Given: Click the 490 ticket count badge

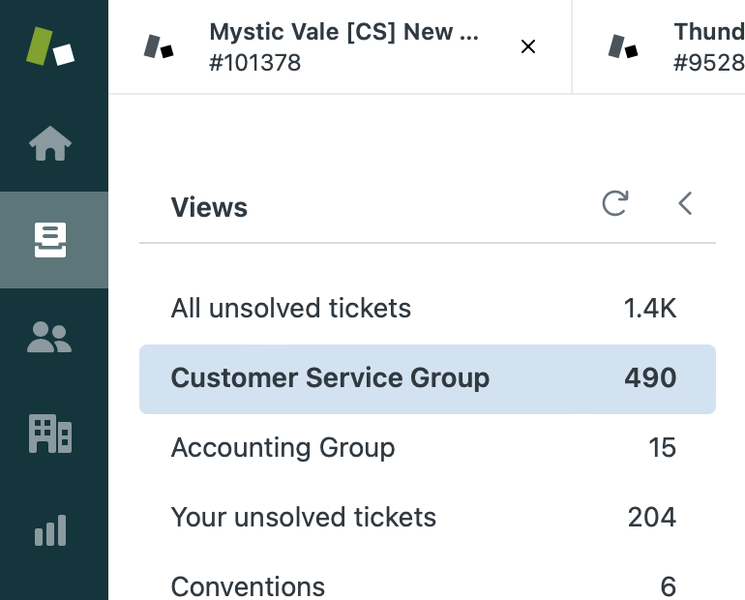Looking at the screenshot, I should [x=650, y=378].
